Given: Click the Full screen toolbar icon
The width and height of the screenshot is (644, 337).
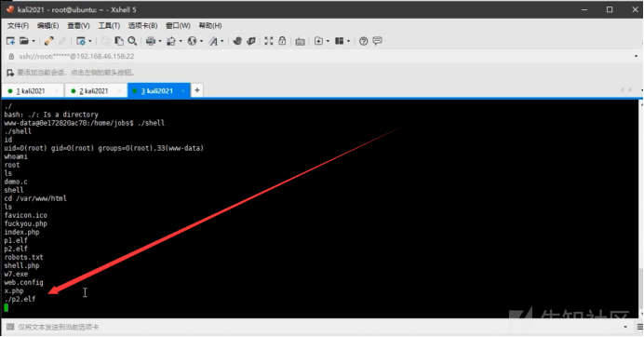Looking at the screenshot, I should coord(269,41).
